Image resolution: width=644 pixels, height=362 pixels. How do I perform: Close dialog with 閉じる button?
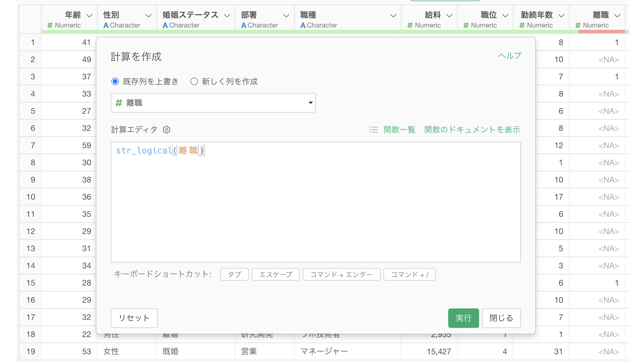(x=501, y=318)
